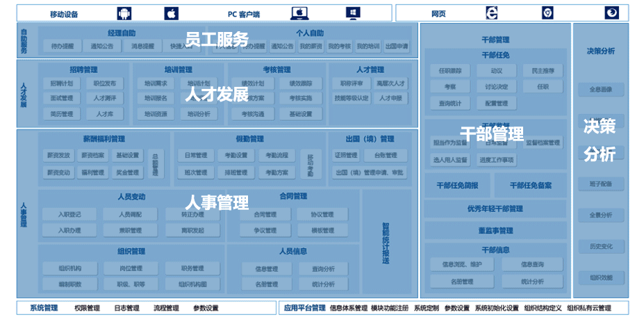This screenshot has width=644, height=319.
Task: Open the 干部任免简报 section
Action: (457, 186)
